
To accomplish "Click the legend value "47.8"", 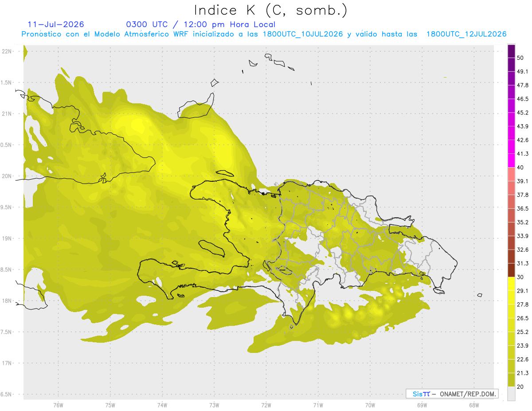I will pos(523,85).
